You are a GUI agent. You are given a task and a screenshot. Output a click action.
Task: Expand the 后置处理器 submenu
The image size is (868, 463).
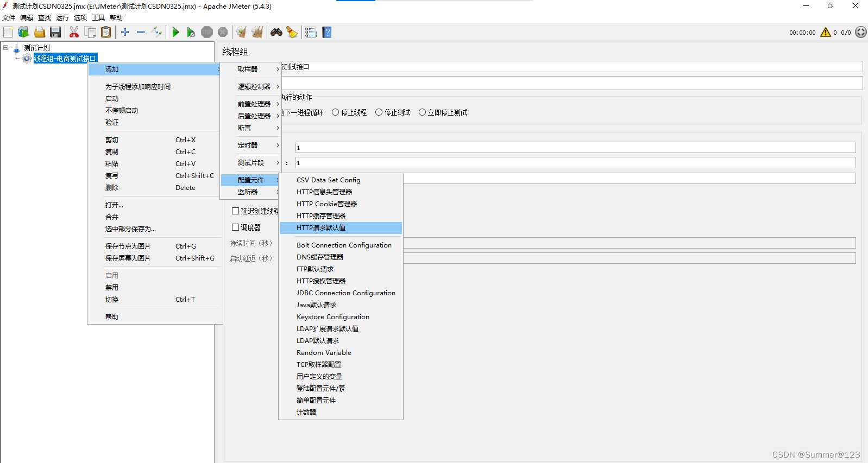250,116
